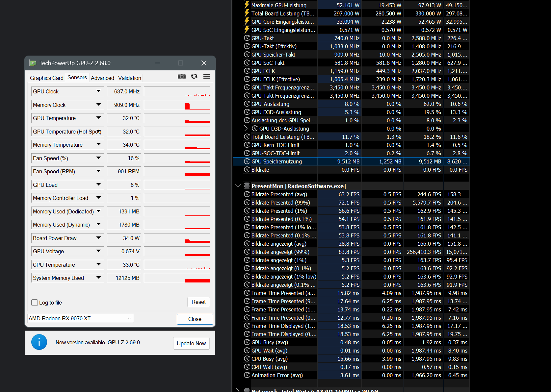551x392 pixels.
Task: Click PresentMon chip icon in HWiNFO
Action: click(247, 186)
